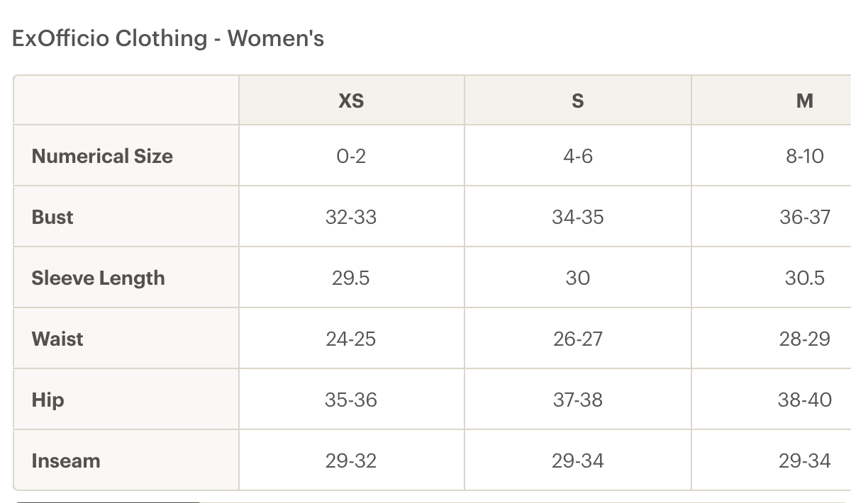Screen dimensions: 868x503
Task: Select the S size column header
Action: point(577,101)
